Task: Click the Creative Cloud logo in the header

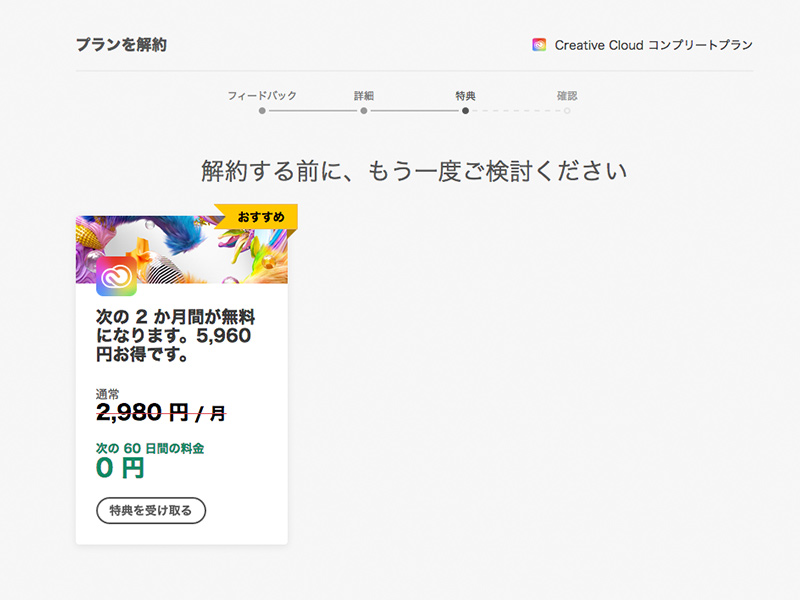Action: (x=539, y=44)
